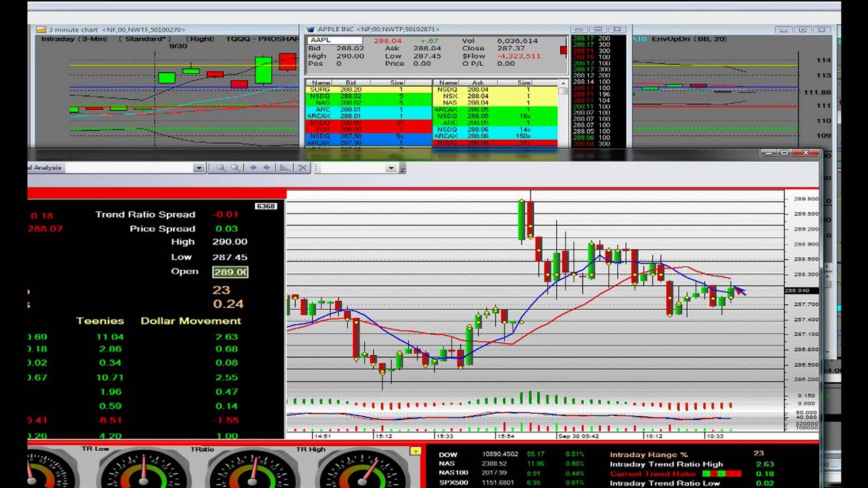Click the $Flow value -4,323,511
The image size is (868, 488).
(x=518, y=56)
